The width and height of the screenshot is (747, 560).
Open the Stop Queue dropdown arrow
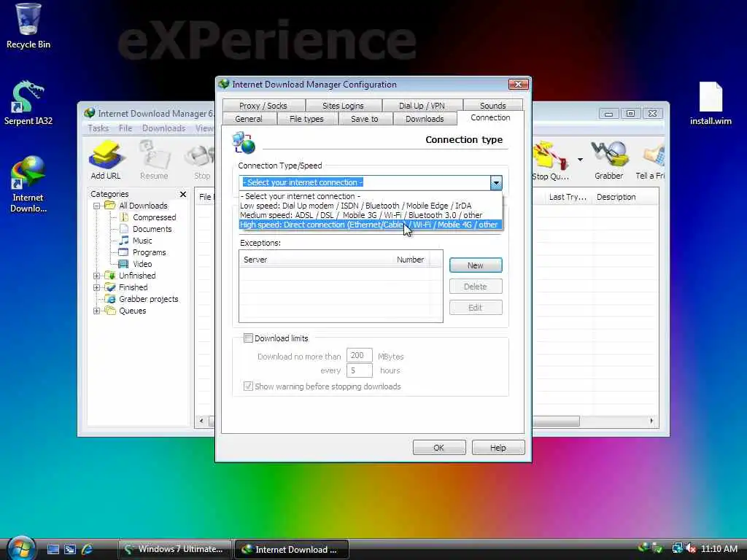580,160
